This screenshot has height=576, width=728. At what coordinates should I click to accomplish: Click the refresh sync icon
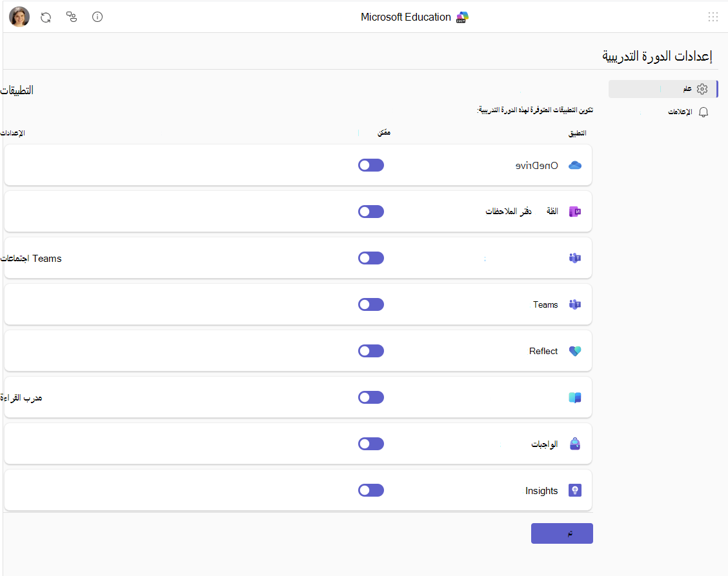[x=45, y=17]
